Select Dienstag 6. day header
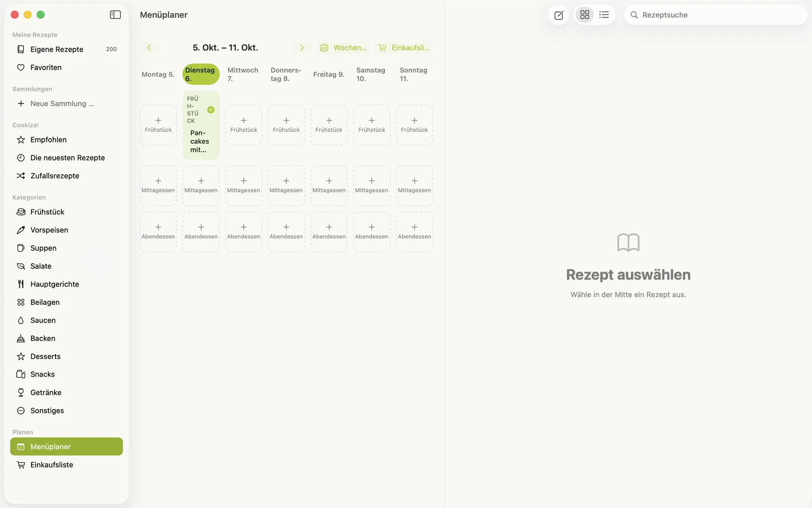This screenshot has height=508, width=812. click(x=201, y=74)
